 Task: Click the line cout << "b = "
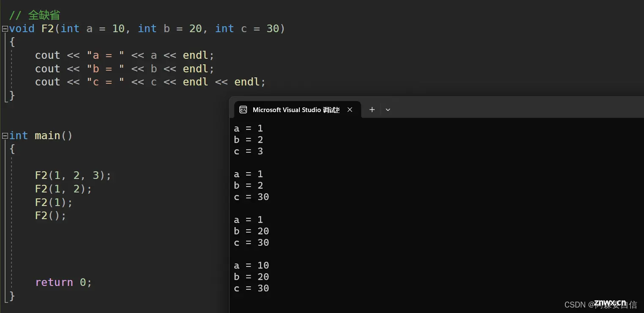point(125,69)
